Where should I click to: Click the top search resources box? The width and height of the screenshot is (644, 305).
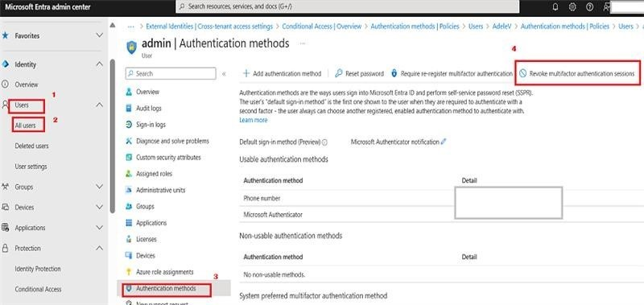[348, 7]
